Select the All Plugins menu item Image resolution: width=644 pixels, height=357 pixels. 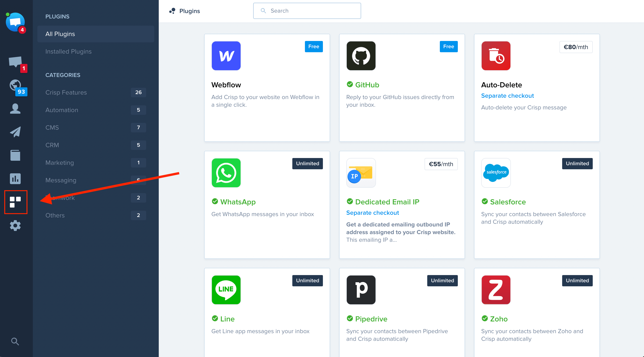96,34
